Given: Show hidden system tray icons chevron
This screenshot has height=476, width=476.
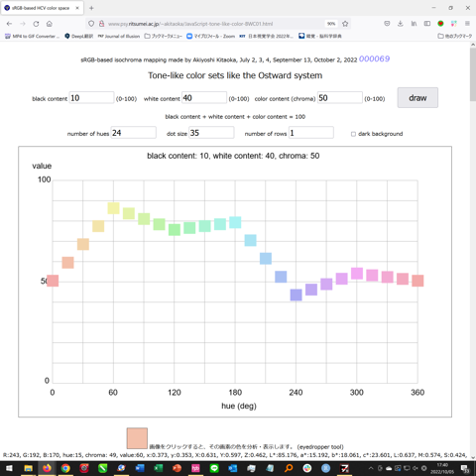Looking at the screenshot, I should [x=371, y=468].
